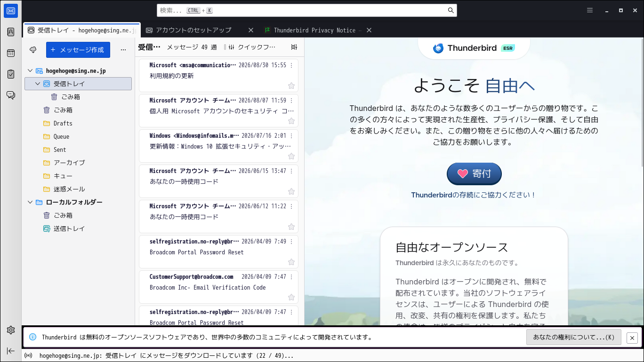Collapse the 受信トレイ folder chevron
Image resolution: width=644 pixels, height=362 pixels.
(38, 84)
